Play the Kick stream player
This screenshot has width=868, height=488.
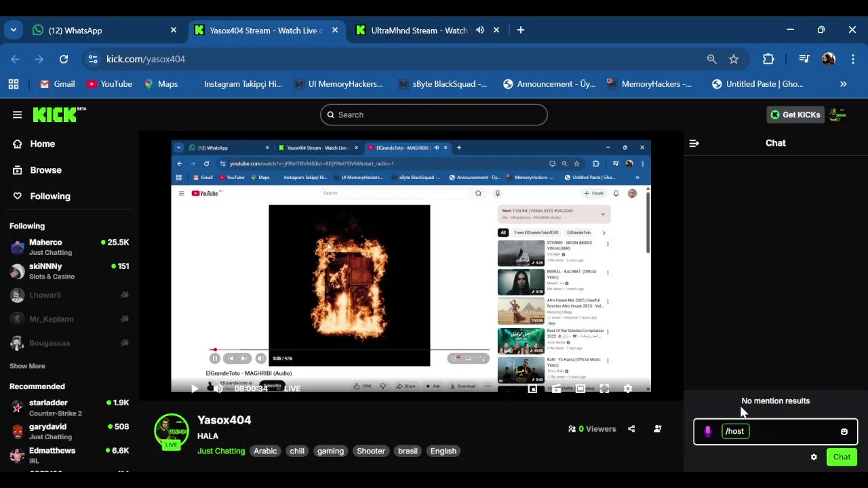click(195, 388)
